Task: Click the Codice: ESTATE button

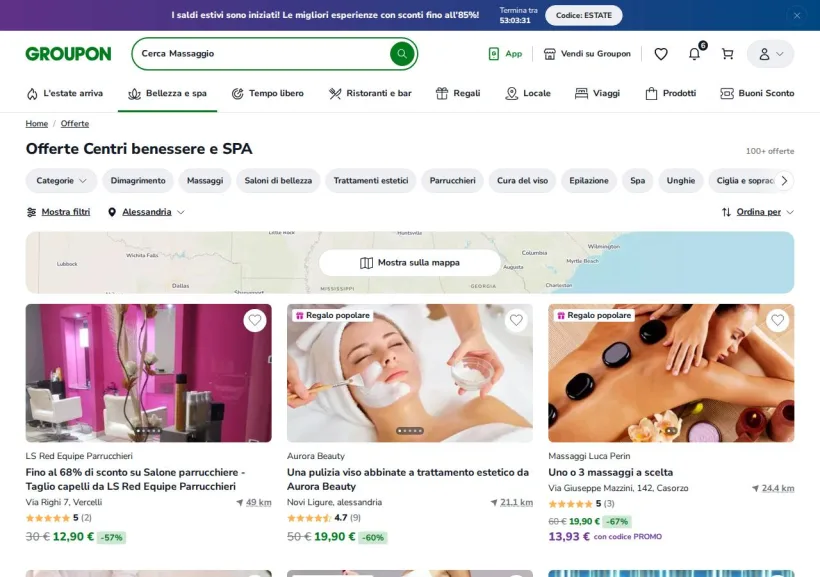Action: (x=584, y=15)
